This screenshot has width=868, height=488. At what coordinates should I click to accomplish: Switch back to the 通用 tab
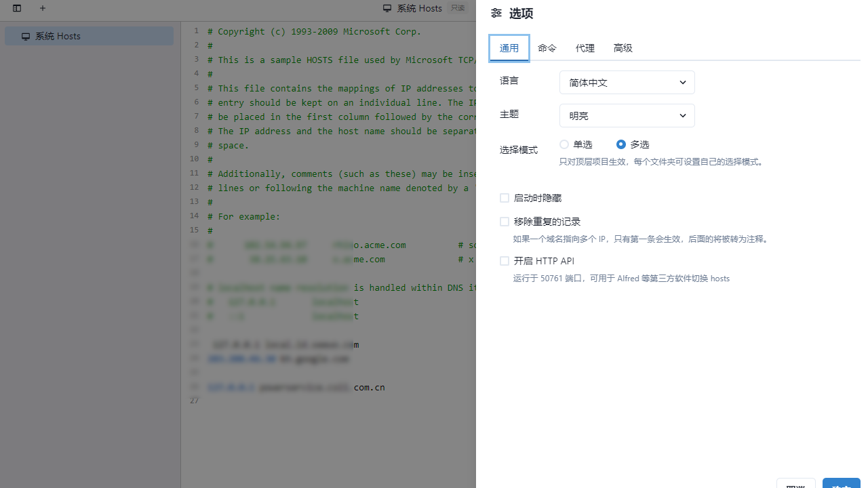click(509, 48)
